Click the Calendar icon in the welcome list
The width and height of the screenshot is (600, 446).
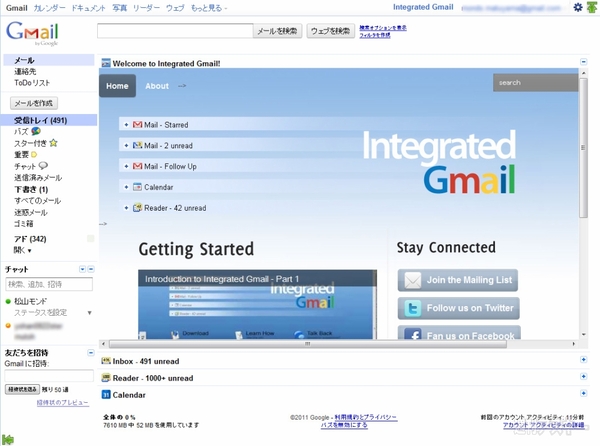point(137,187)
